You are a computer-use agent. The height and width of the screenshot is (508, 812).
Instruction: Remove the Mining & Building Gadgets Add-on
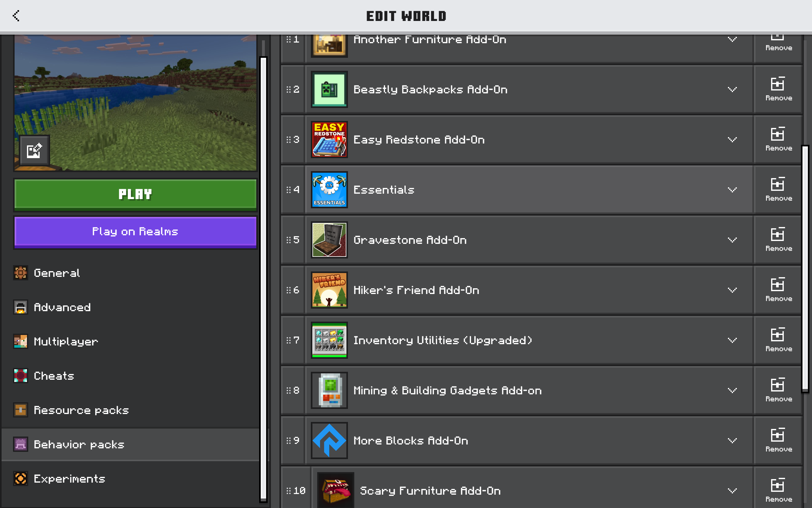778,390
